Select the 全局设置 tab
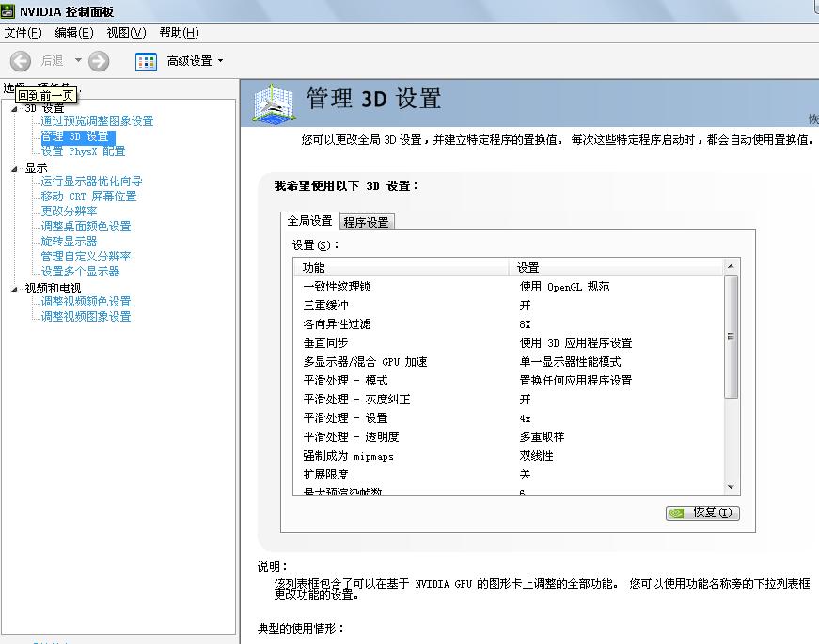Screen dimensions: 819x644 tap(309, 221)
